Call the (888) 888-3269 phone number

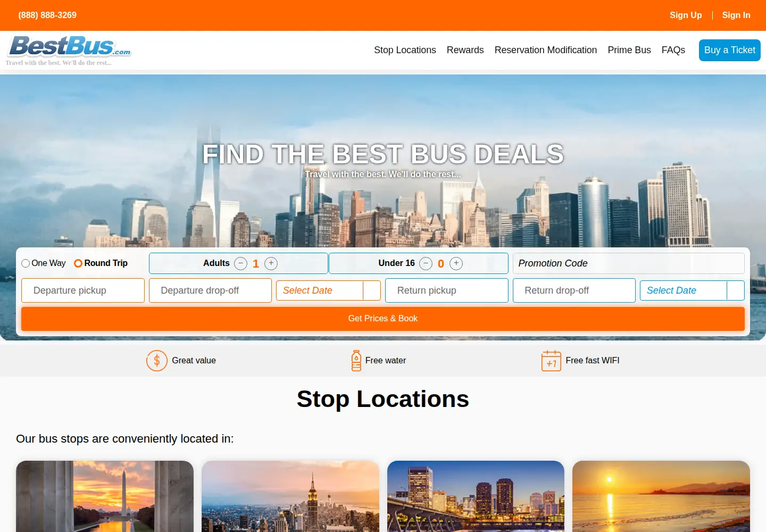[47, 15]
